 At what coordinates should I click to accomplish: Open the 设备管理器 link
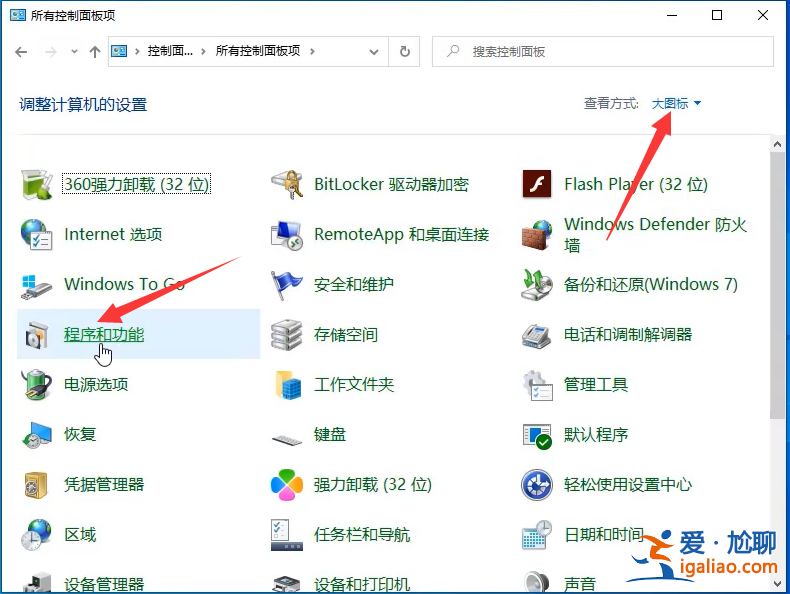pos(104,584)
